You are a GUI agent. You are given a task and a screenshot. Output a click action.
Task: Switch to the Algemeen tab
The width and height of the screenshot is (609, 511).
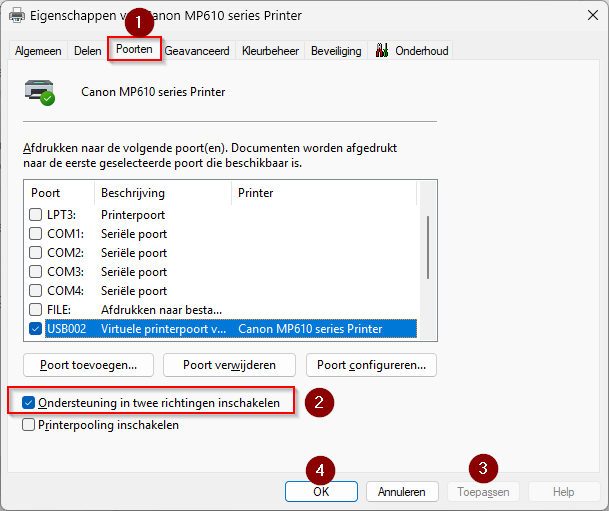coord(38,51)
